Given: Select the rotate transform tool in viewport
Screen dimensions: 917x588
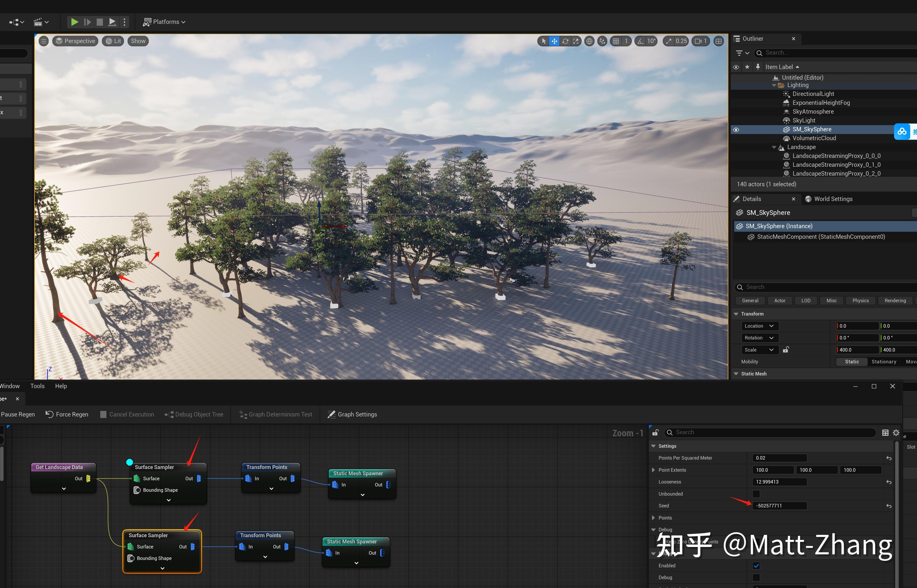Looking at the screenshot, I should pos(565,41).
